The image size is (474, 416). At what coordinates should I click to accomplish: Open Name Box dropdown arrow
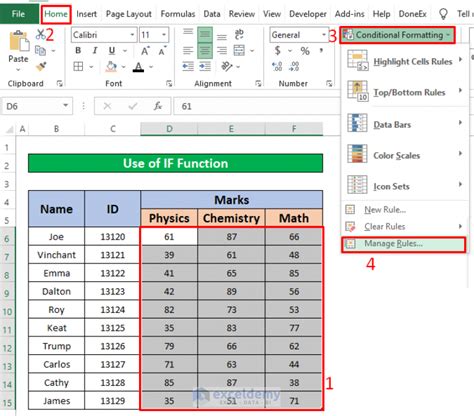tap(66, 106)
